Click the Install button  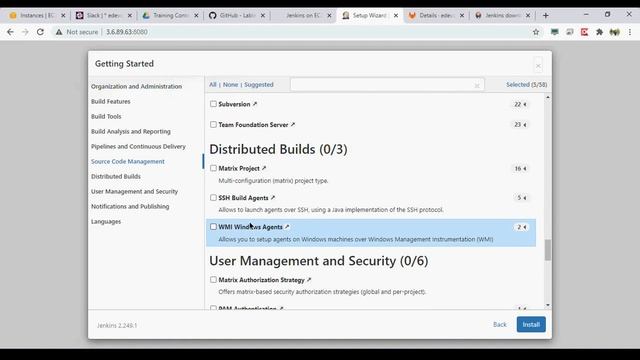531,324
